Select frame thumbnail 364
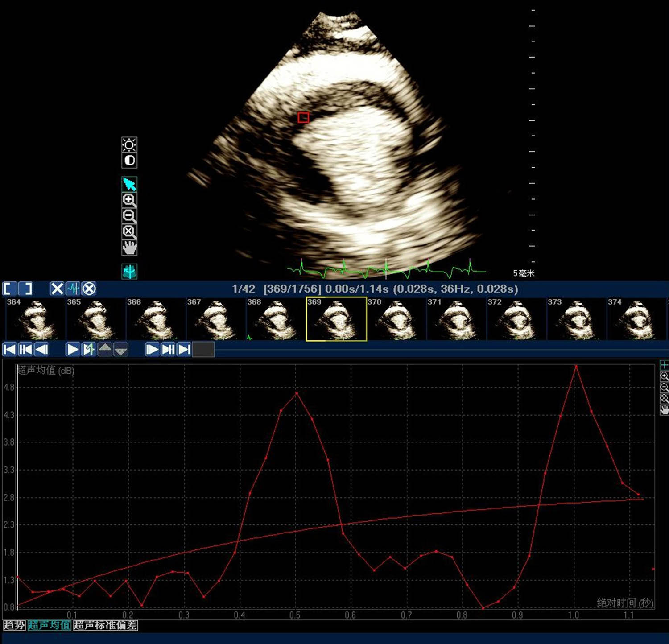Viewport: 669px width, 644px height. (35, 319)
